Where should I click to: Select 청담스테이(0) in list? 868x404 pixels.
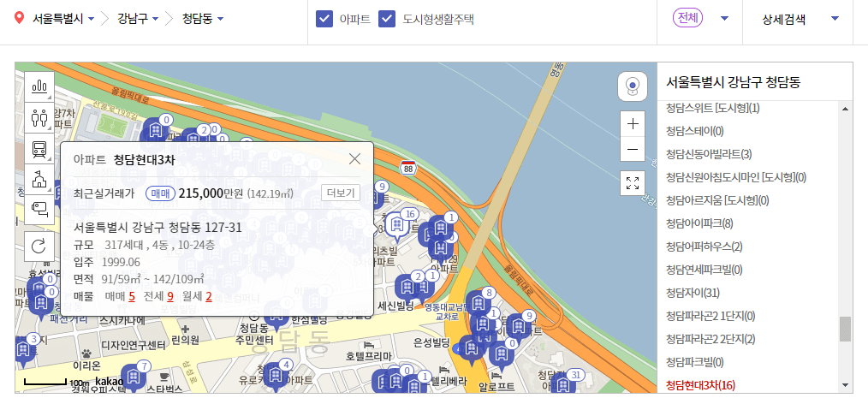coord(695,131)
